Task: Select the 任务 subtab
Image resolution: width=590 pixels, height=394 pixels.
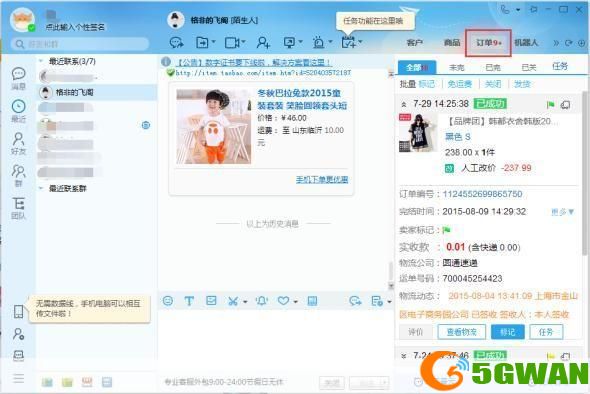Action: coord(560,66)
